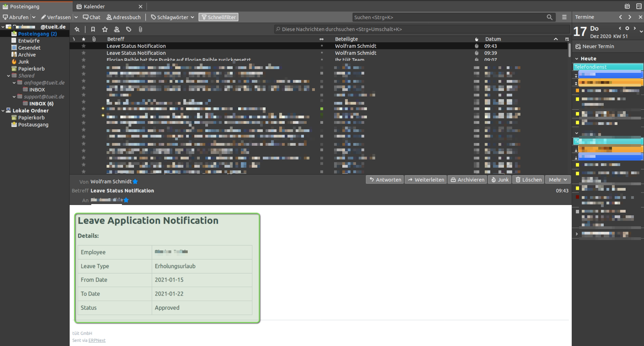Sort messages by the starred column header

(x=84, y=39)
